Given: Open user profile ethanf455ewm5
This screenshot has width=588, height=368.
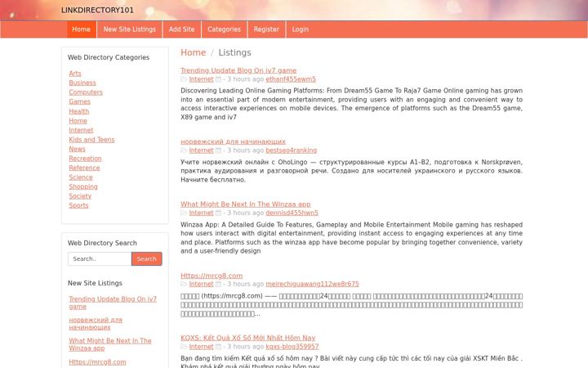Looking at the screenshot, I should pos(291,79).
